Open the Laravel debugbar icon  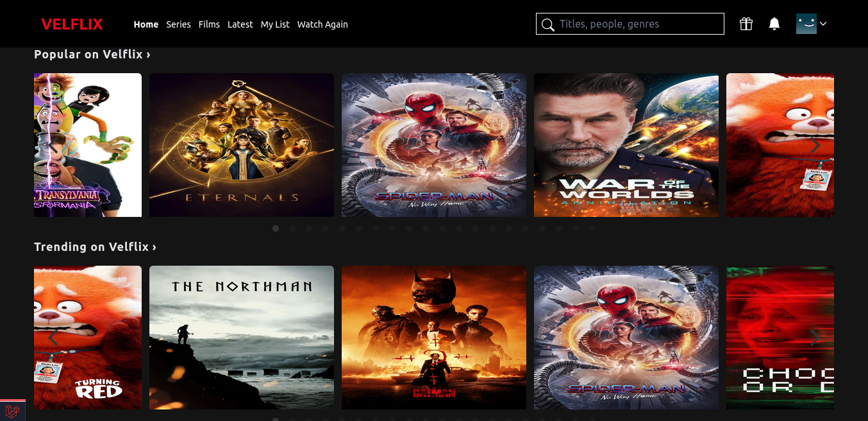pyautogui.click(x=12, y=411)
